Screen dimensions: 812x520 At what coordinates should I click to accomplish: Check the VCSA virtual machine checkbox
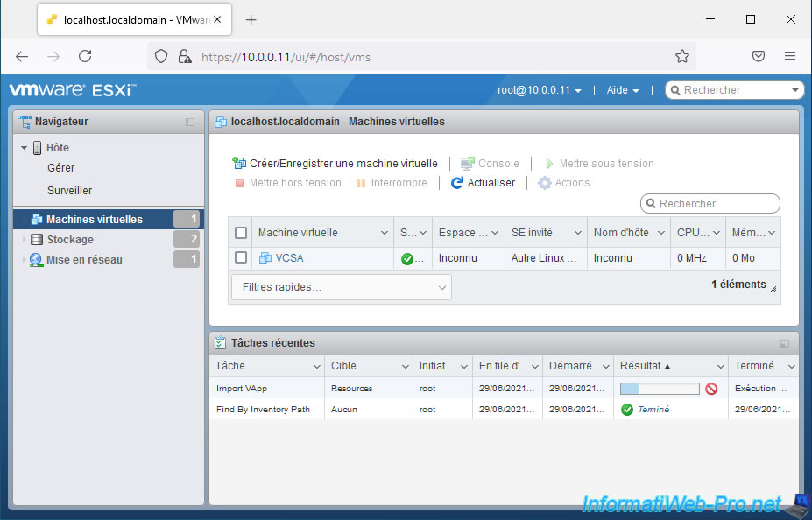[x=241, y=258]
